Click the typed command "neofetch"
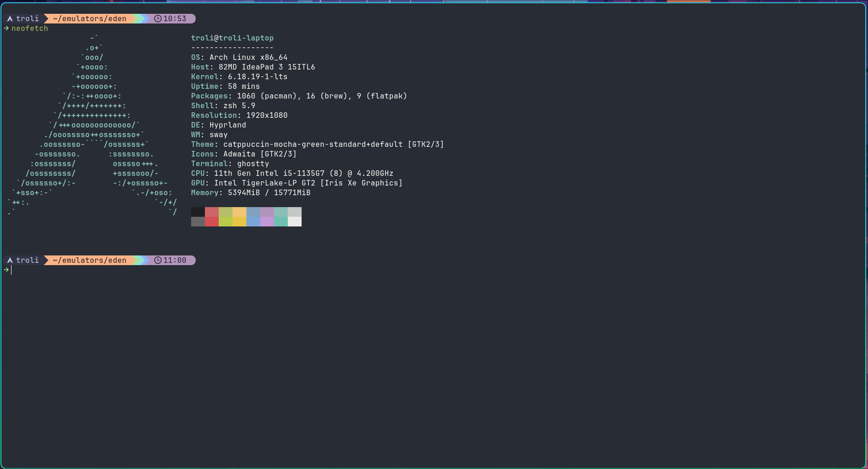The height and width of the screenshot is (469, 868). (x=30, y=29)
